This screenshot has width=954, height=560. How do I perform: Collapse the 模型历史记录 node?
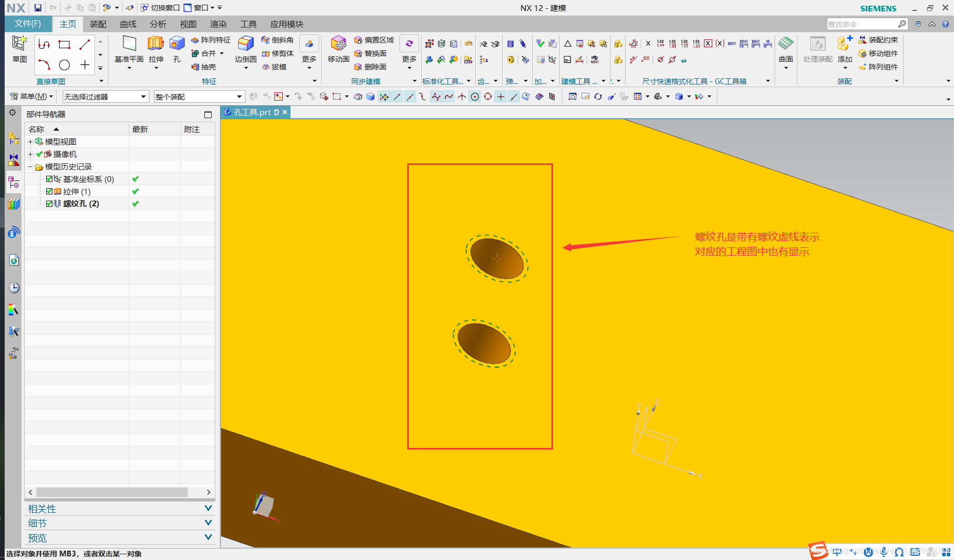[30, 166]
